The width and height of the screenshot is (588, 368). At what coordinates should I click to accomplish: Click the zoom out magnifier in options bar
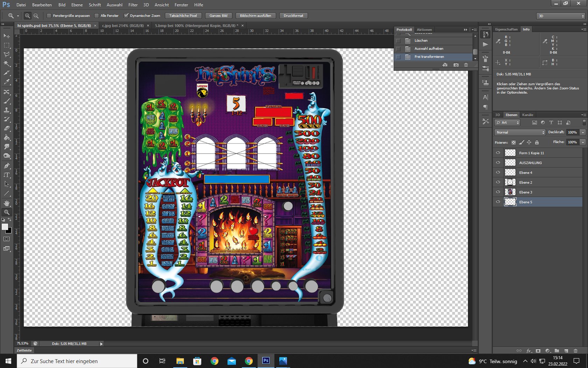click(36, 16)
